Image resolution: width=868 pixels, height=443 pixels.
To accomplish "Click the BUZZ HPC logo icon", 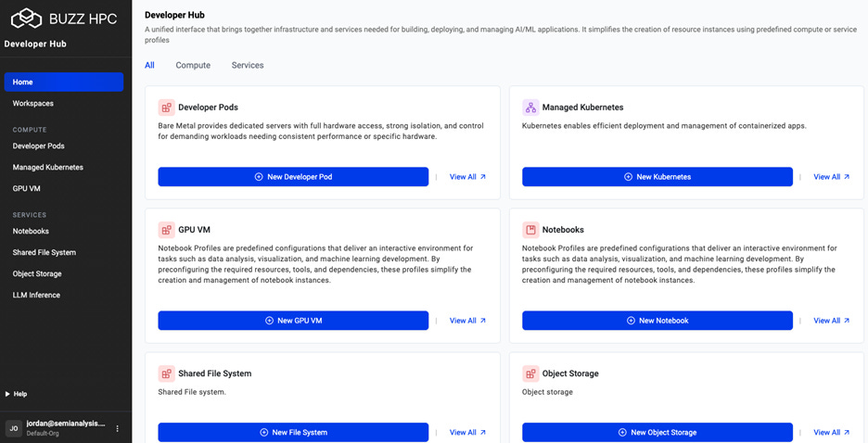I will (x=27, y=19).
